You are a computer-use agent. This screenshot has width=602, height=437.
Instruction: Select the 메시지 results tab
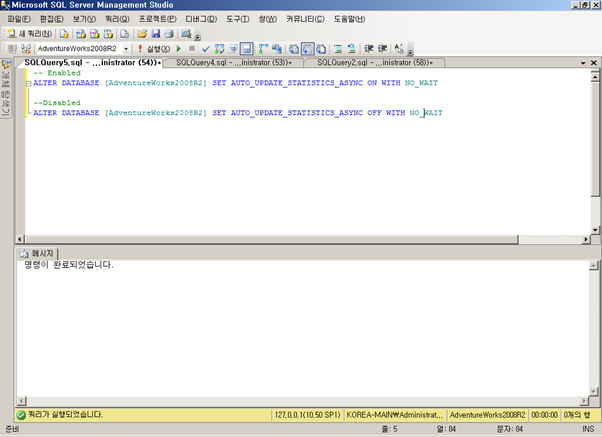coord(37,253)
